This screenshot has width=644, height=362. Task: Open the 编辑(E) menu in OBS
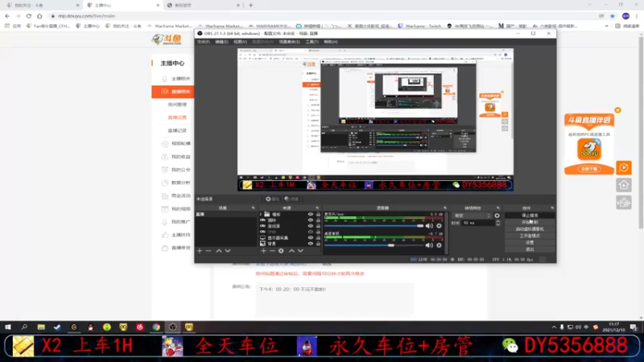coord(222,42)
